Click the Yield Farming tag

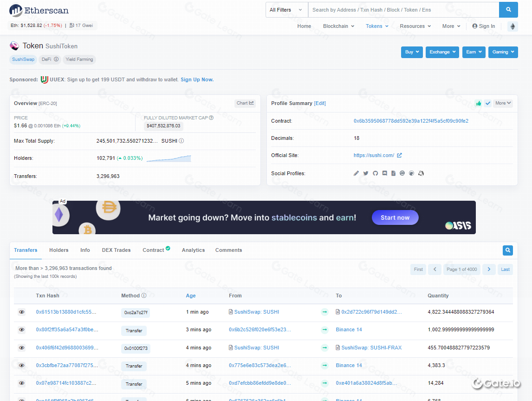point(79,59)
